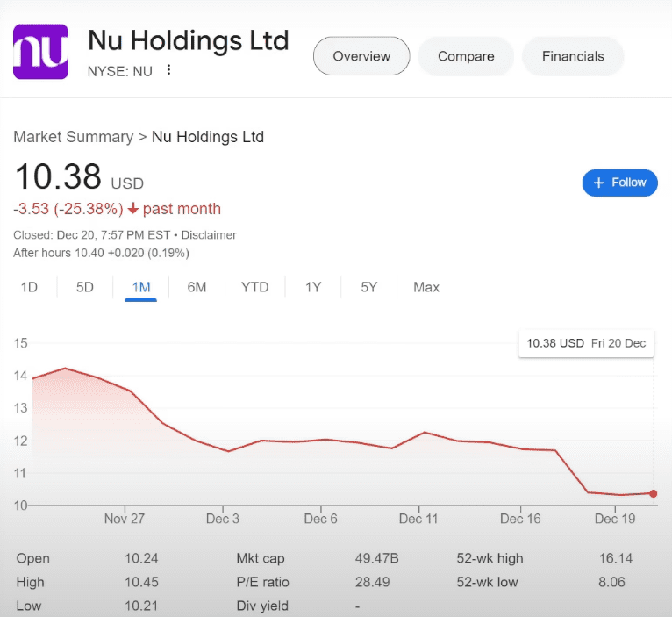Select the 1Y time range
Image resolution: width=672 pixels, height=617 pixels.
pos(313,287)
